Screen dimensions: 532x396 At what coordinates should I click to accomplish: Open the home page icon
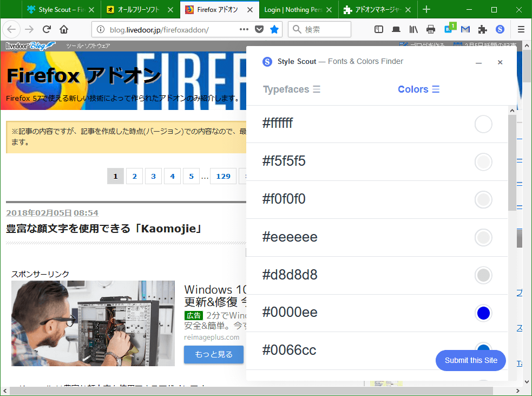[64, 30]
